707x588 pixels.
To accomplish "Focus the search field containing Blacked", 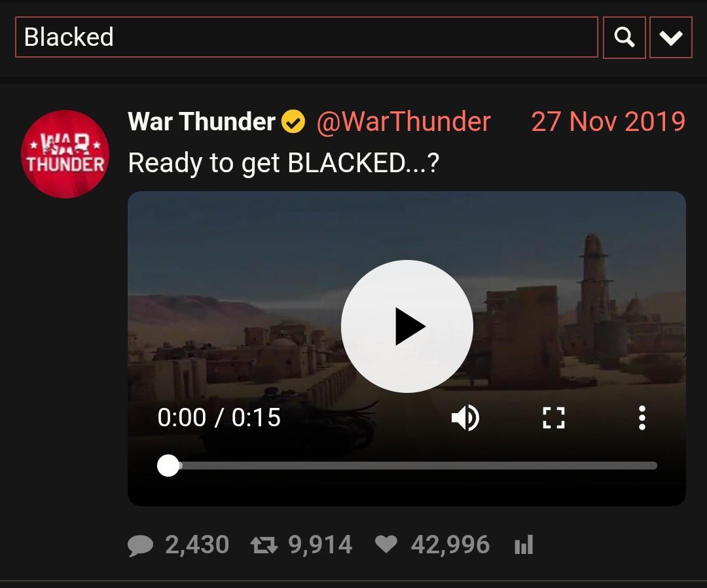I will [x=306, y=37].
